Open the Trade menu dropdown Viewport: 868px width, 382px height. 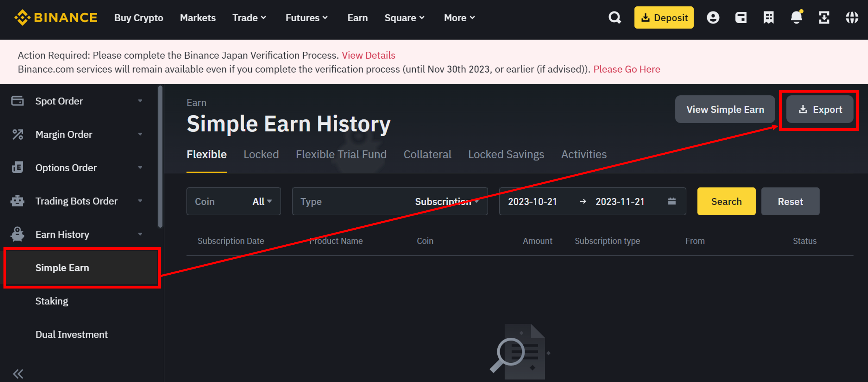[249, 18]
